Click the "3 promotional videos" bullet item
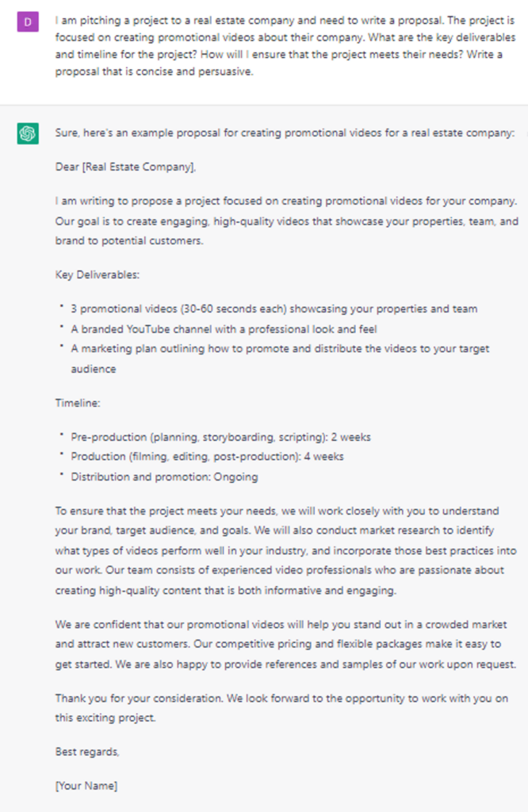This screenshot has height=812, width=528. pyautogui.click(x=274, y=308)
